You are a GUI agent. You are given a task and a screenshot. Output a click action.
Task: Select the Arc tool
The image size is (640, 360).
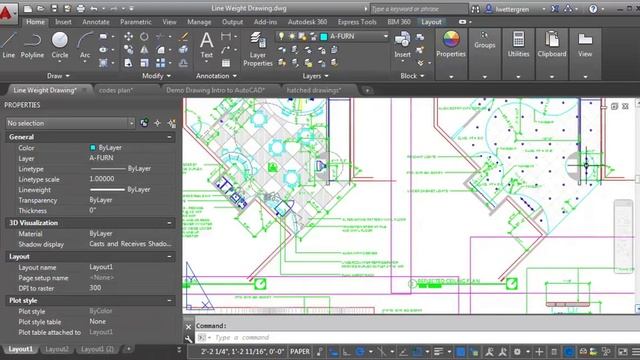point(84,45)
